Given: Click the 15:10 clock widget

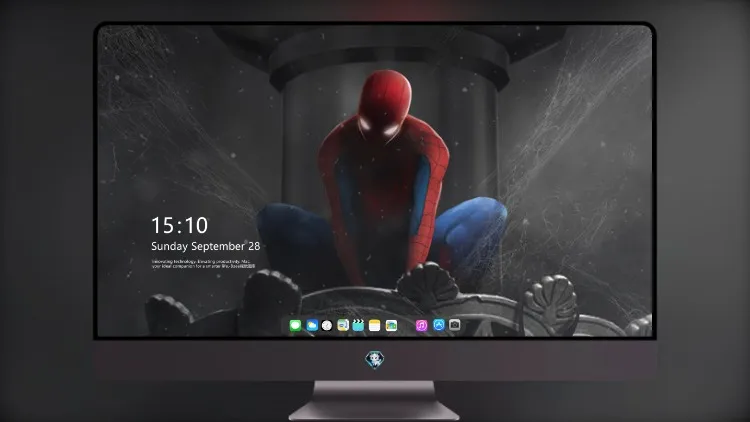Looking at the screenshot, I should (x=179, y=225).
